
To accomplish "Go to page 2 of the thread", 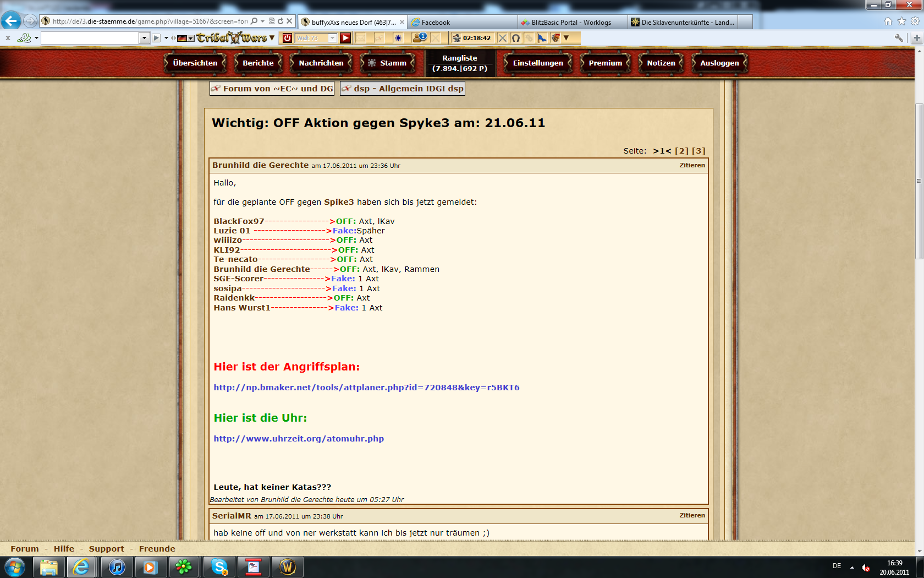I will pyautogui.click(x=681, y=151).
